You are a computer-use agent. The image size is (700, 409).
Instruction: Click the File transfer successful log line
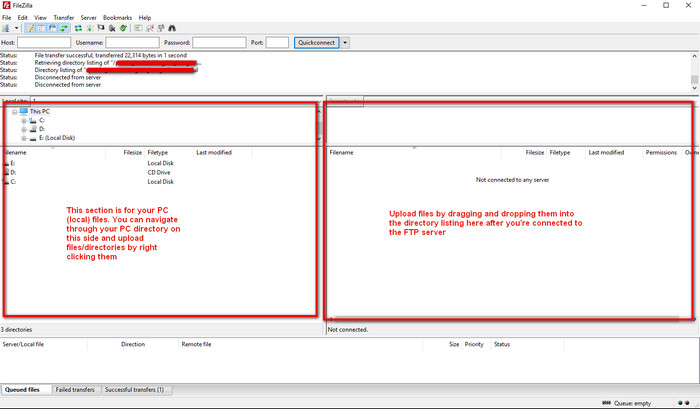click(111, 55)
